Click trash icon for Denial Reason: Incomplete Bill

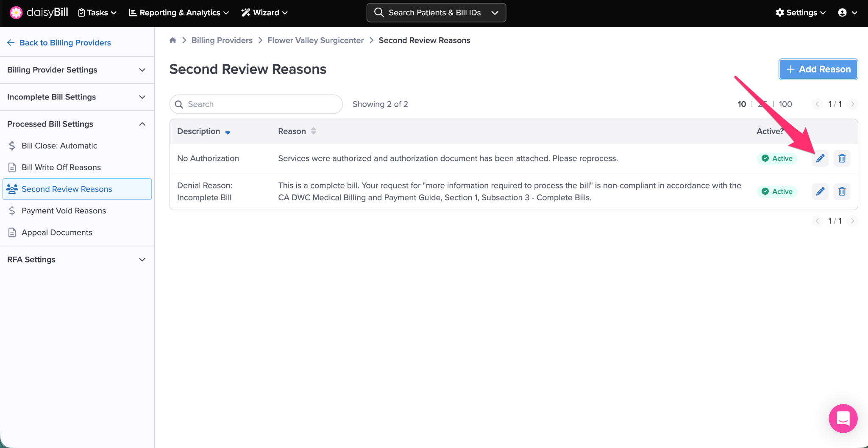point(842,191)
